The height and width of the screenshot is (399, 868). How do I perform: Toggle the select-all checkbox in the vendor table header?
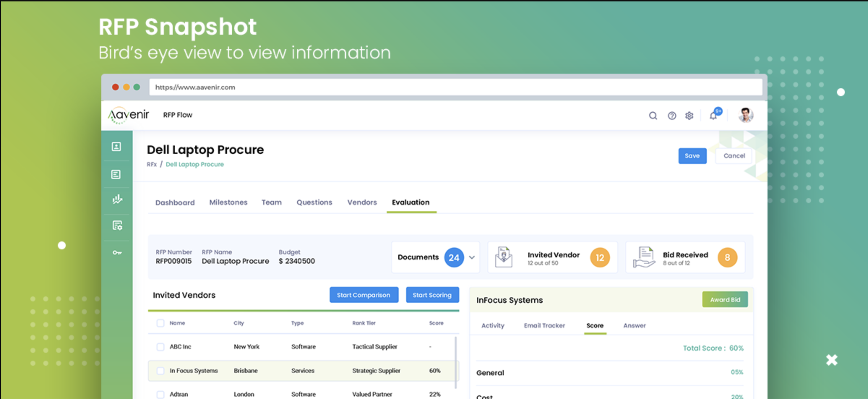tap(160, 323)
